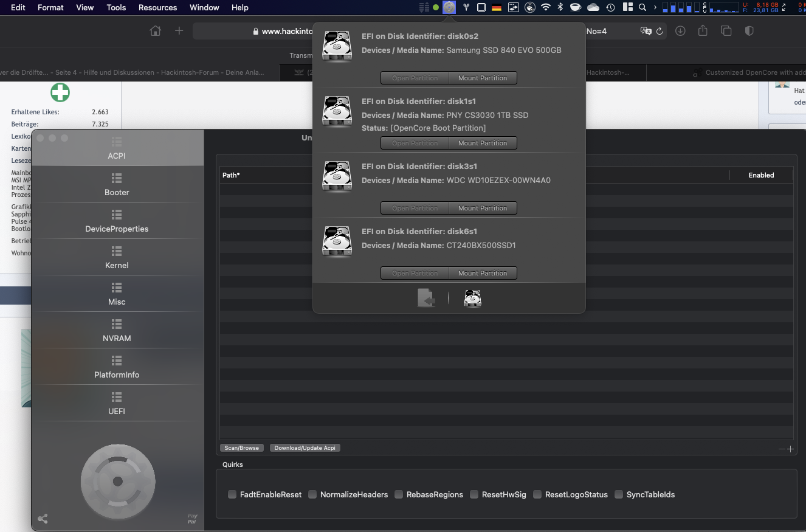Viewport: 806px width, 532px height.
Task: Click the disk0s2 hard drive icon
Action: 337,46
